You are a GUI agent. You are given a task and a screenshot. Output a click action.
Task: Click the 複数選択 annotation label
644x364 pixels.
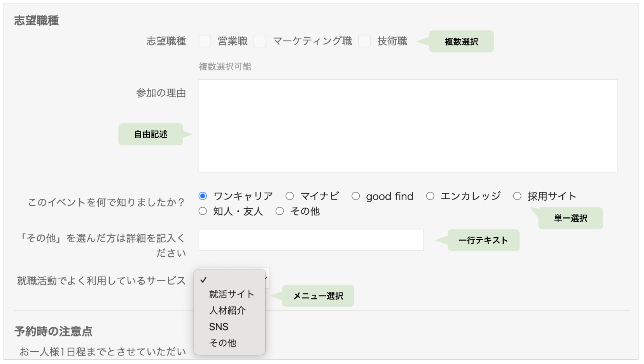461,42
